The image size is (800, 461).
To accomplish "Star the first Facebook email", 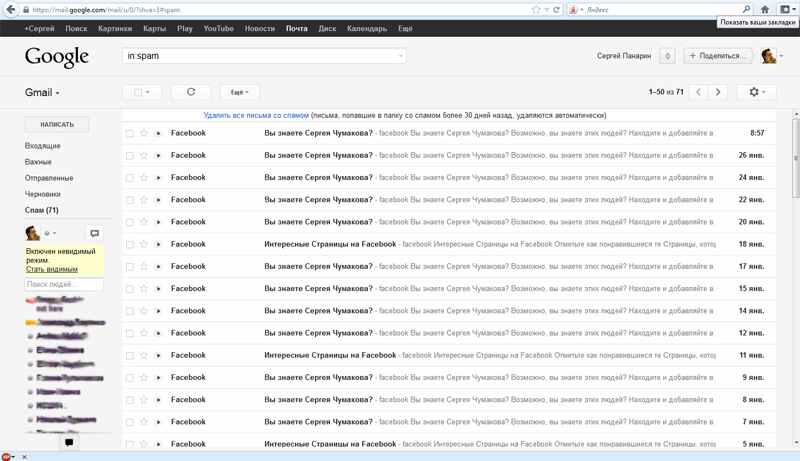I will 144,133.
